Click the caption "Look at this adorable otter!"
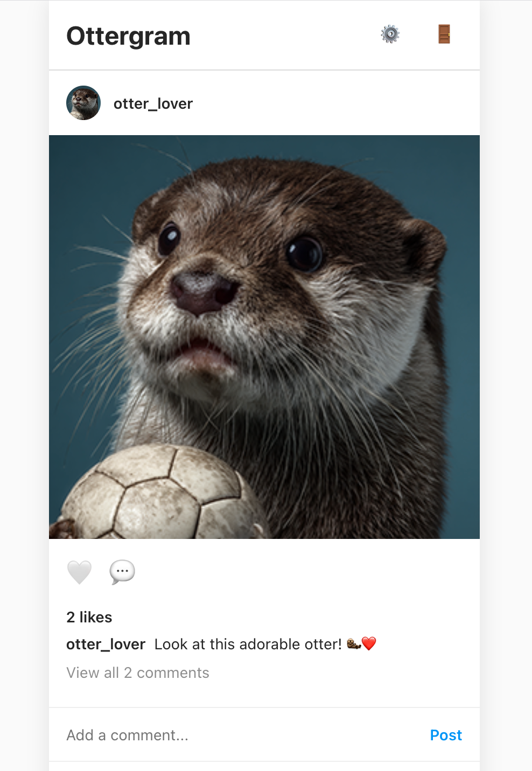Image resolution: width=532 pixels, height=771 pixels. (248, 644)
